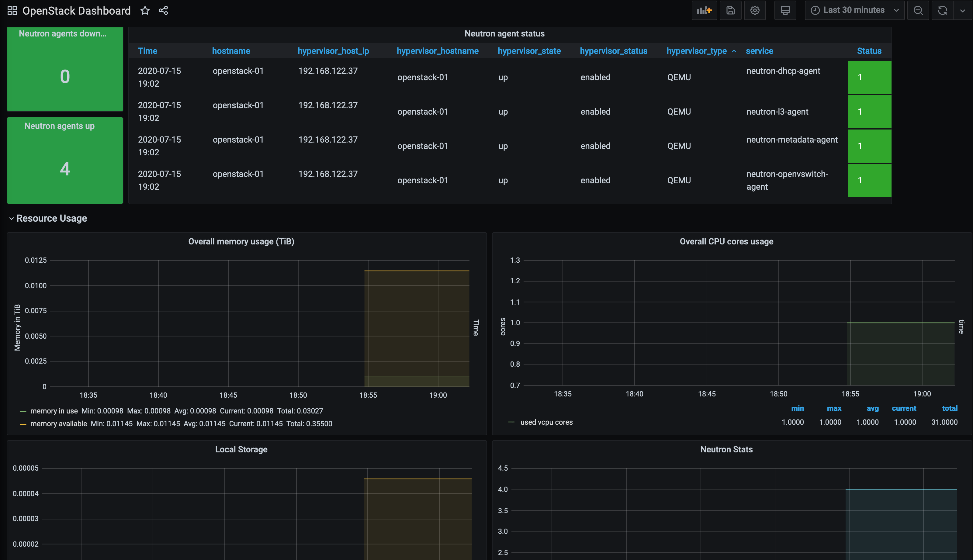The width and height of the screenshot is (973, 560).
Task: Save the dashboard using the save icon
Action: [730, 10]
